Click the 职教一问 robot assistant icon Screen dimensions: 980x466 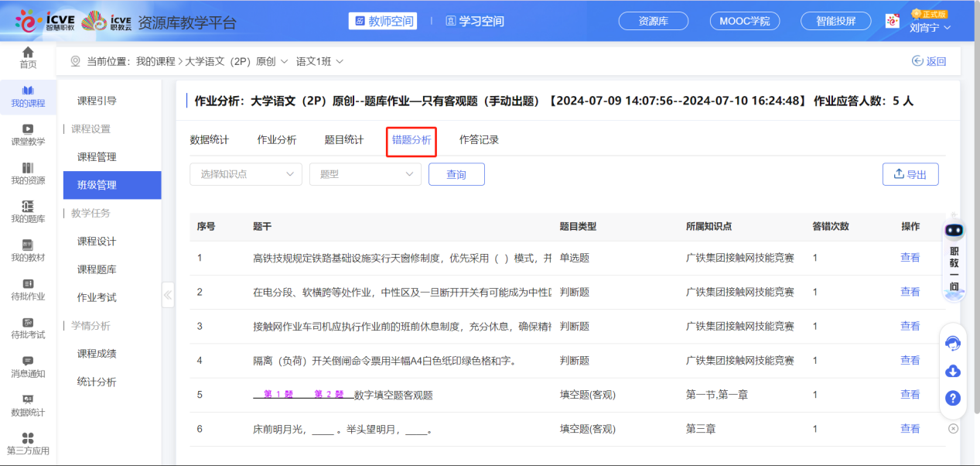click(x=954, y=231)
